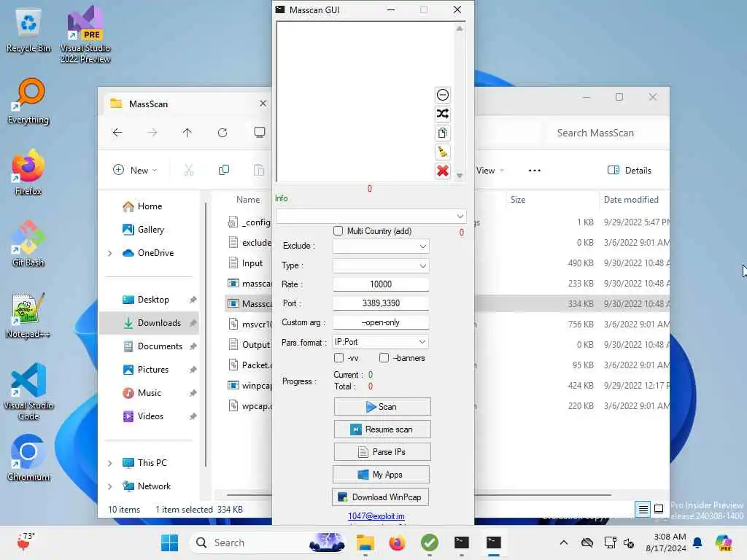Sort by Size column header
Screen dimensions: 747x560
click(518, 200)
